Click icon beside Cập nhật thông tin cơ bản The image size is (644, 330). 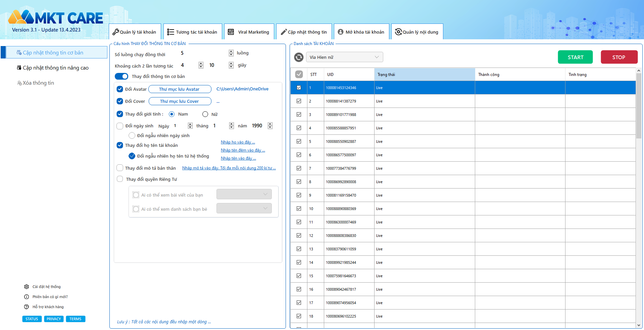click(19, 53)
